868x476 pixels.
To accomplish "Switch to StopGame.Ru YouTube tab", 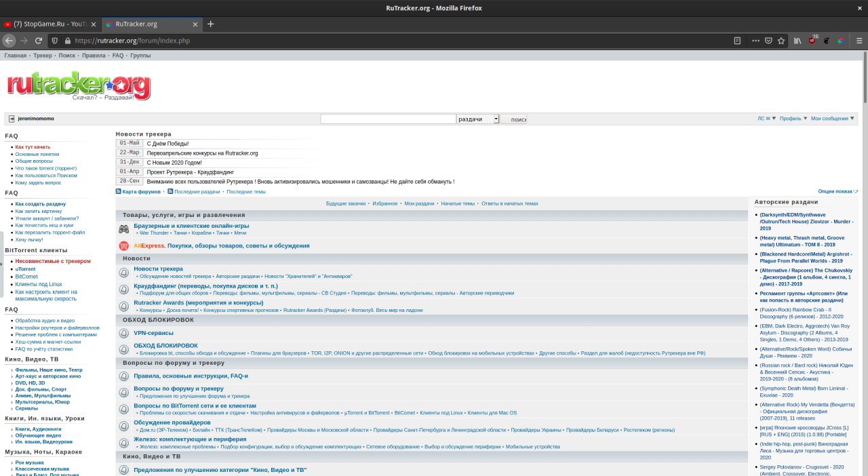I will pyautogui.click(x=50, y=24).
